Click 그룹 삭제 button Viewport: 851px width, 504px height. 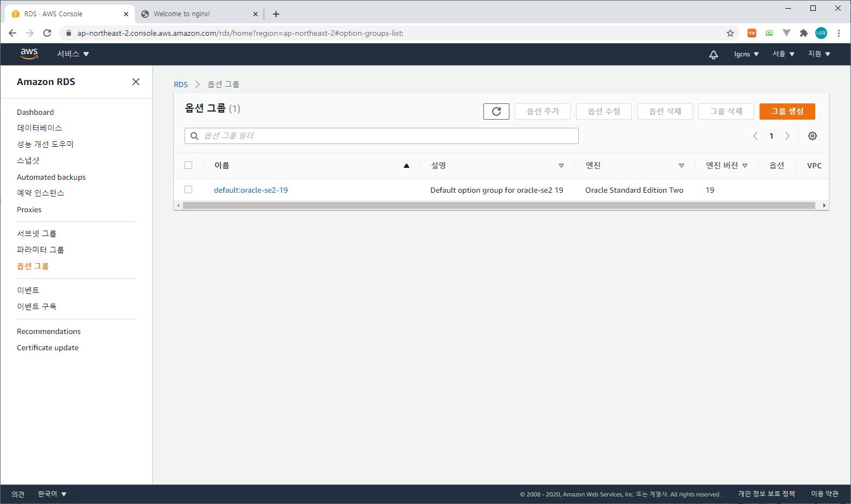click(726, 112)
